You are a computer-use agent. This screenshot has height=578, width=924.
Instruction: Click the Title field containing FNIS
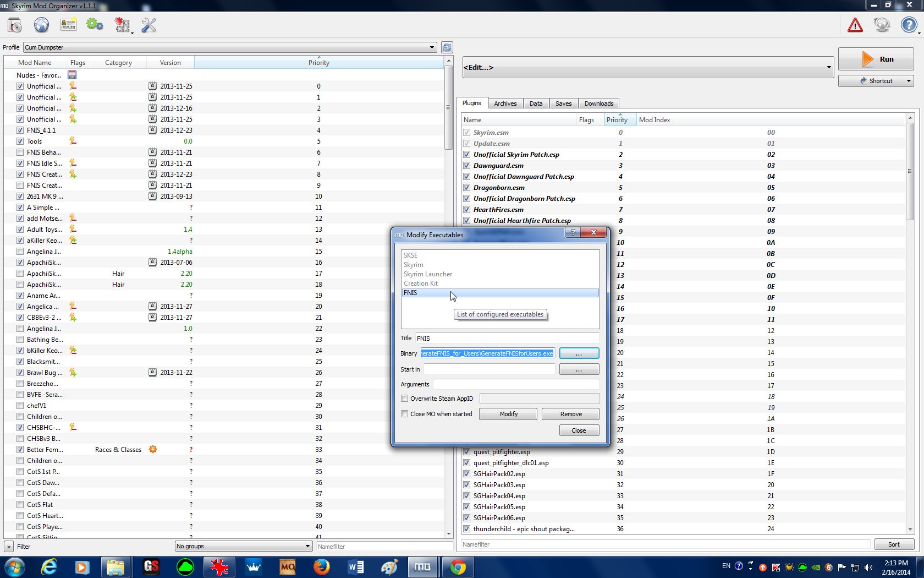pyautogui.click(x=507, y=339)
